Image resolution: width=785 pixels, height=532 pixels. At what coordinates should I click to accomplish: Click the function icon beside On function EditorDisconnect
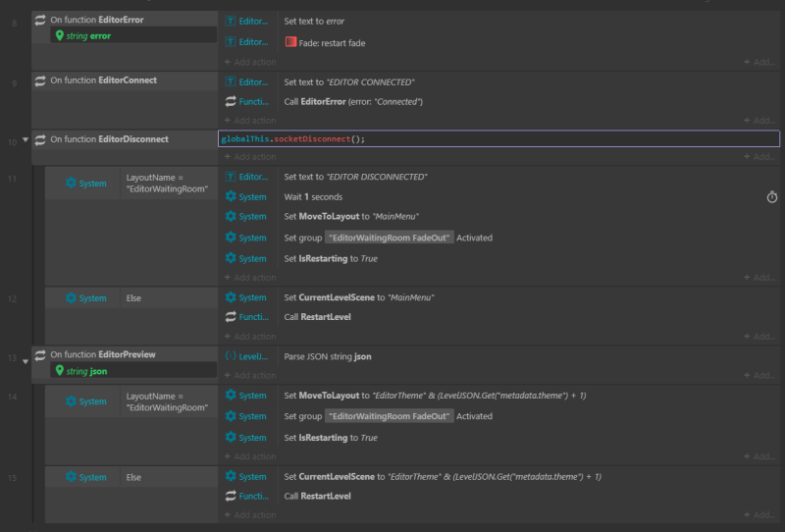[x=40, y=139]
